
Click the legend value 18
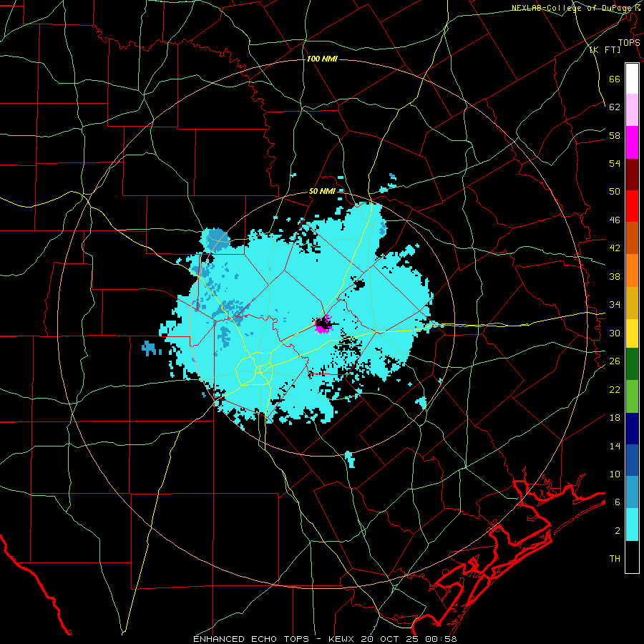coord(615,418)
